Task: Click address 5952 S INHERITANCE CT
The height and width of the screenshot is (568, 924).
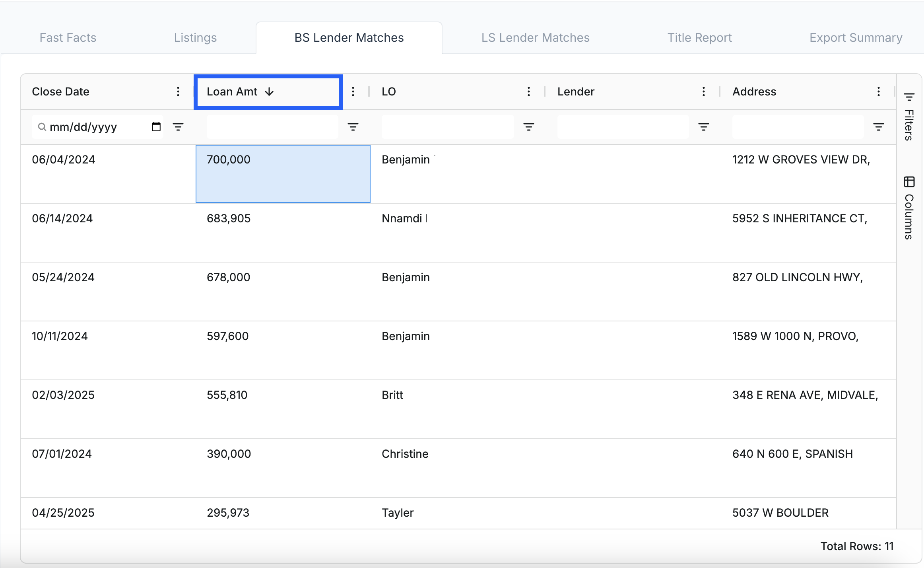Action: click(x=800, y=218)
